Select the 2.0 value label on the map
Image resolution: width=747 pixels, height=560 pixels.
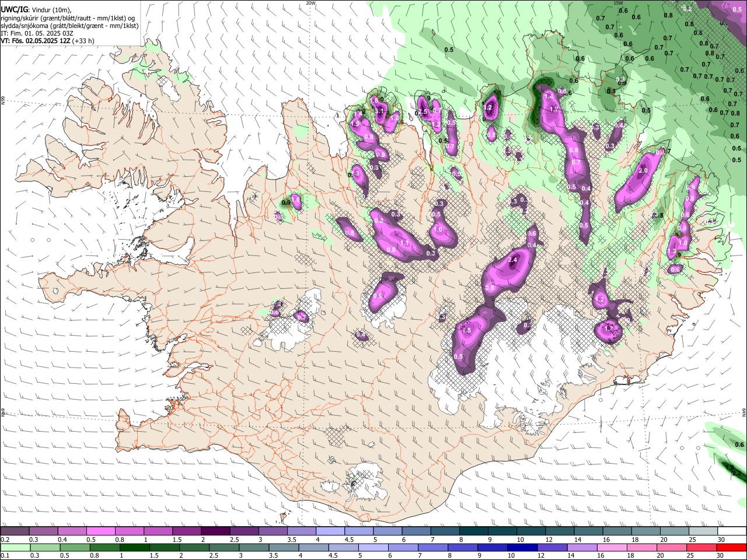point(644,171)
